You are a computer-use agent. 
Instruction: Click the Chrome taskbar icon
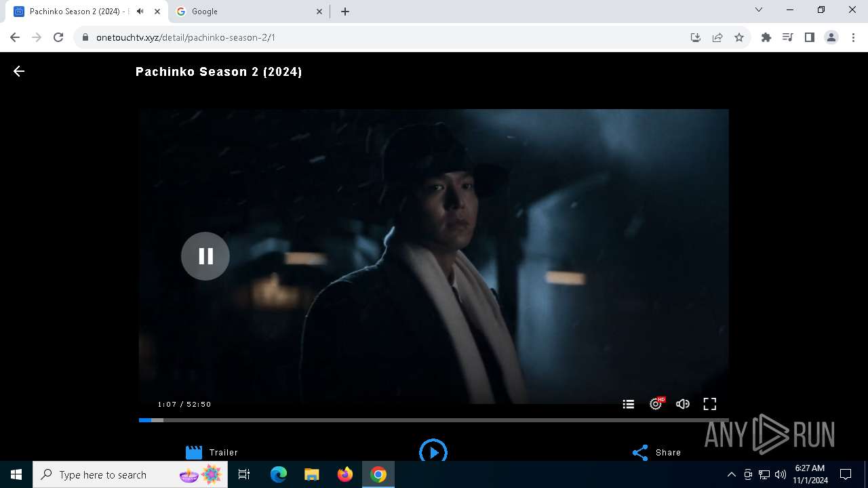[378, 474]
